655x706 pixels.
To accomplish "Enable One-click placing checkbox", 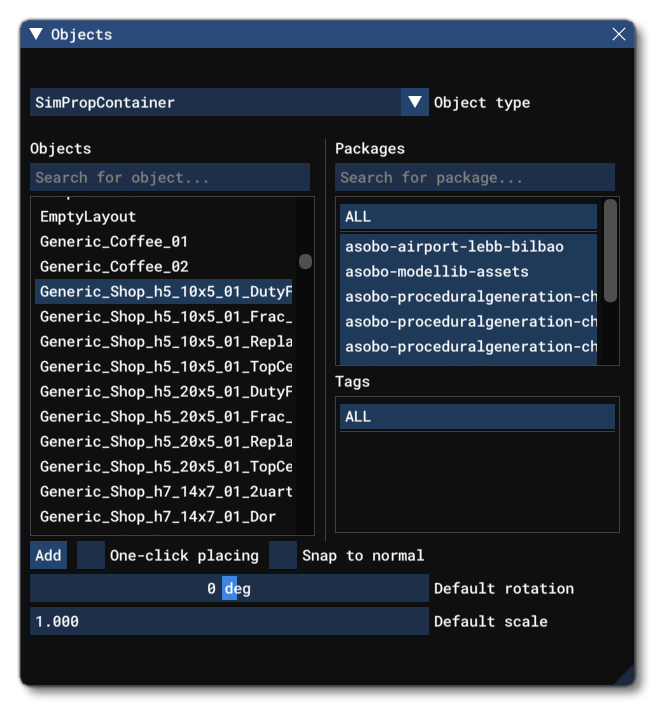I will point(90,555).
